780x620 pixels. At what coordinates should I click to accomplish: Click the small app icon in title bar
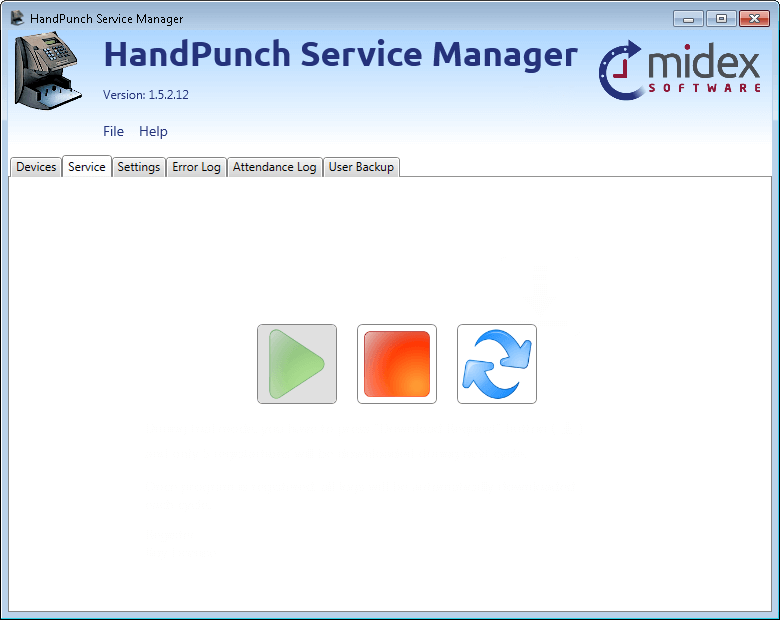coord(17,18)
